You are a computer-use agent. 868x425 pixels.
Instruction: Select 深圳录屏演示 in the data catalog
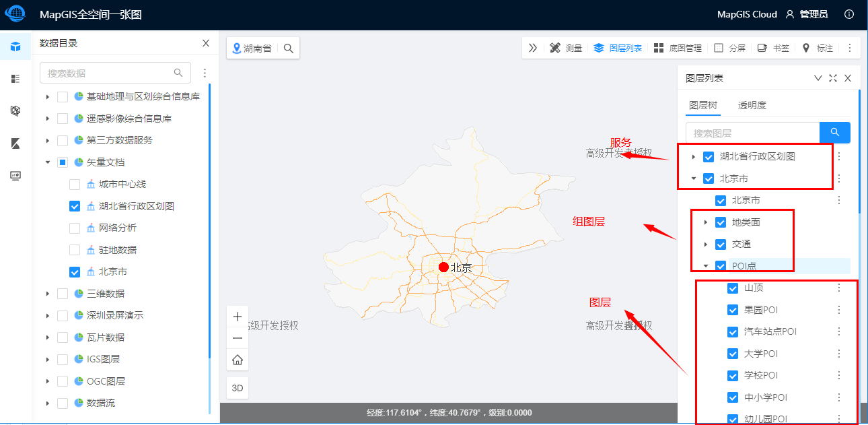click(x=115, y=315)
